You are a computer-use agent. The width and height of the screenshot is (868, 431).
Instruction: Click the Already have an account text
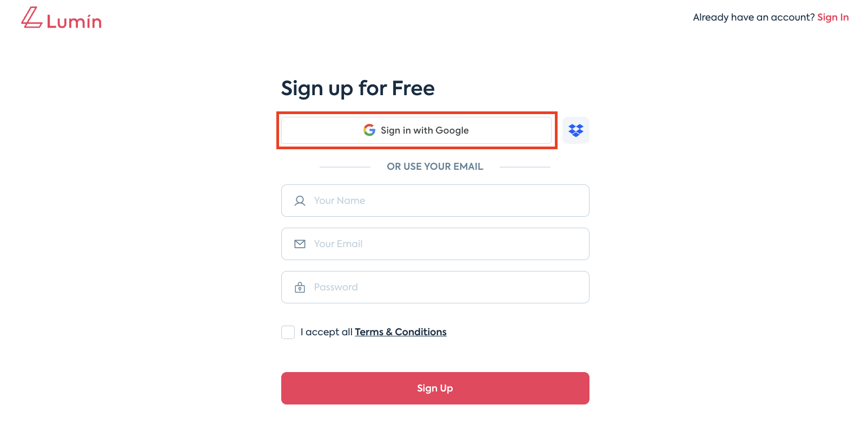coord(753,17)
